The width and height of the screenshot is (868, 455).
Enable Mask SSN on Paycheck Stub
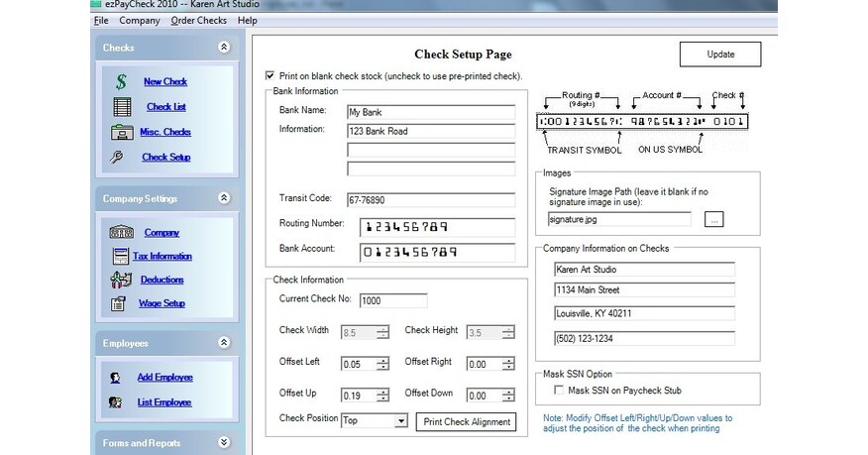click(559, 391)
